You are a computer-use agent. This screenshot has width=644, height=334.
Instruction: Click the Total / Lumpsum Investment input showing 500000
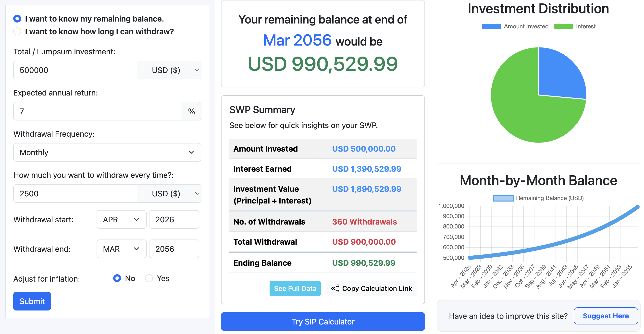coord(75,70)
